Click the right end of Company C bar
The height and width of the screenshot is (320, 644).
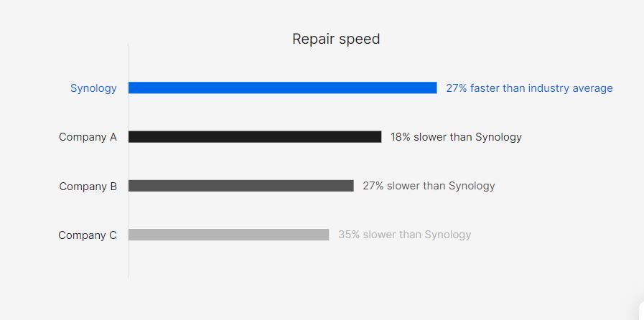coord(327,235)
